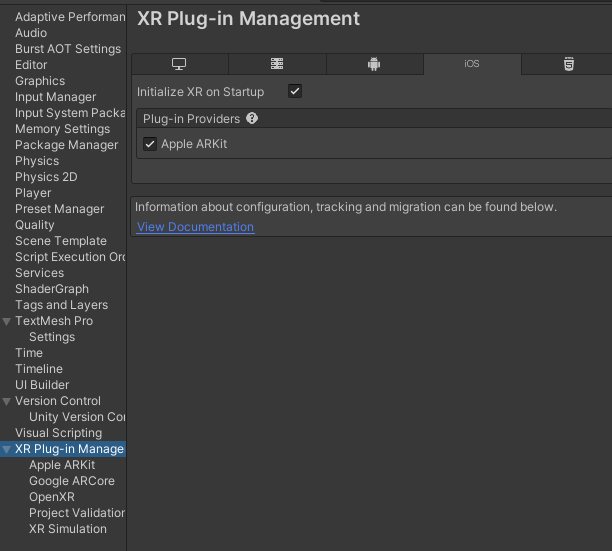Toggle Initialize XR on Startup checkbox
The width and height of the screenshot is (612, 551).
coord(295,91)
